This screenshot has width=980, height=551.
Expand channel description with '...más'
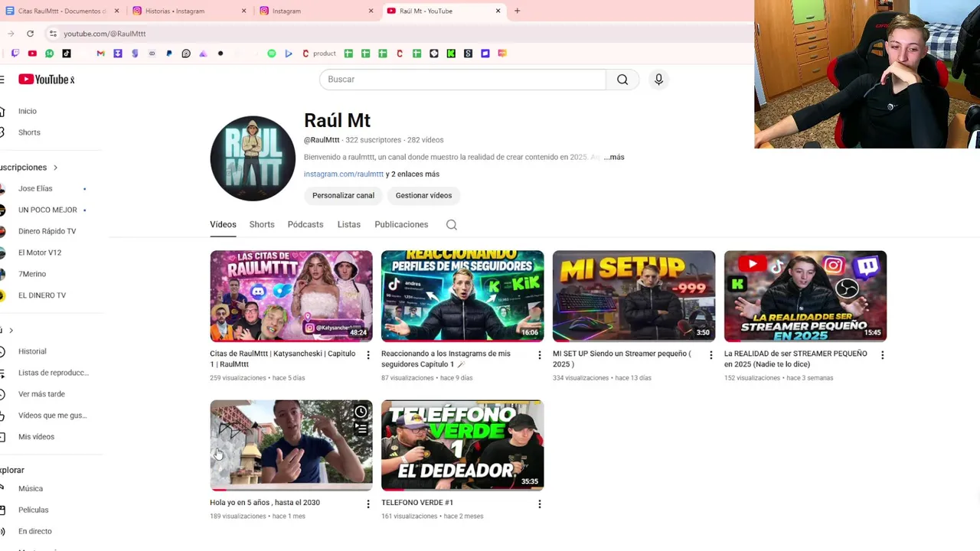[x=614, y=157]
